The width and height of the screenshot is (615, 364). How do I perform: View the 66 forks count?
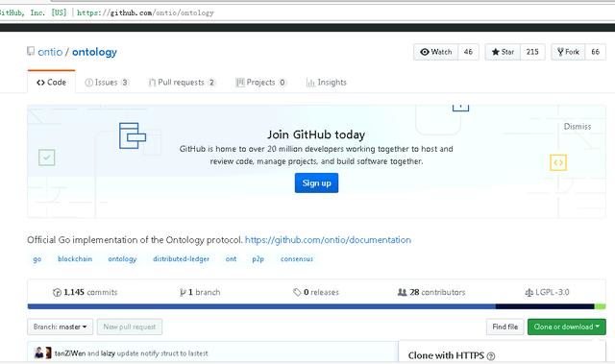[x=595, y=52]
